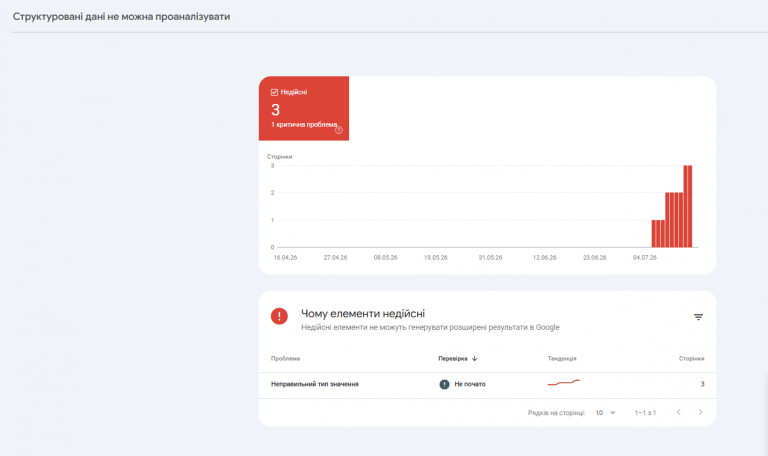768x456 pixels.
Task: Click the Тенденція column header
Action: coord(562,359)
